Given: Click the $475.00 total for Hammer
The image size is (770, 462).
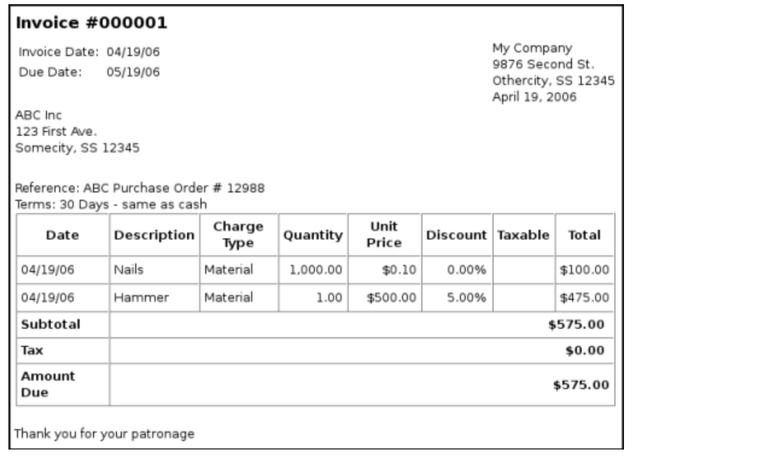Looking at the screenshot, I should (x=585, y=298).
